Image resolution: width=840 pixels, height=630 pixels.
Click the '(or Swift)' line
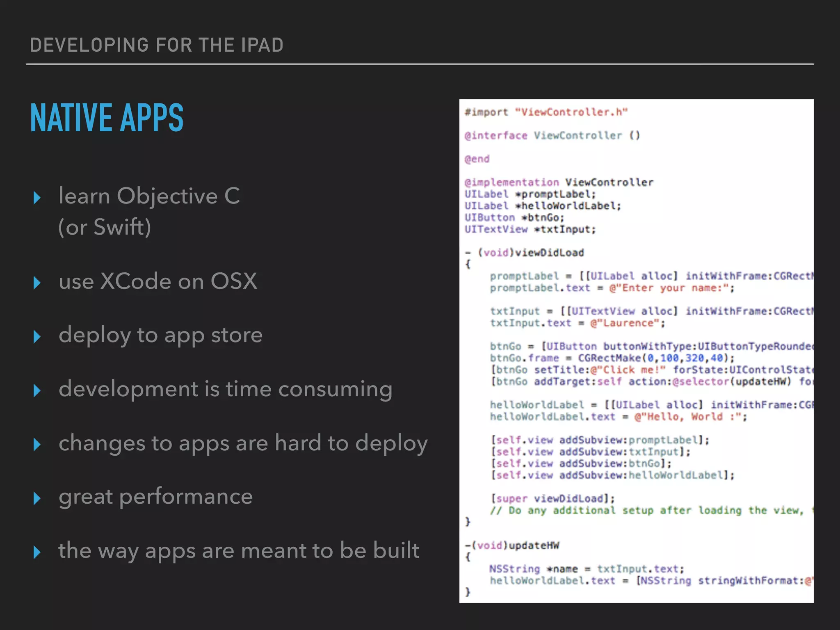coord(105,227)
